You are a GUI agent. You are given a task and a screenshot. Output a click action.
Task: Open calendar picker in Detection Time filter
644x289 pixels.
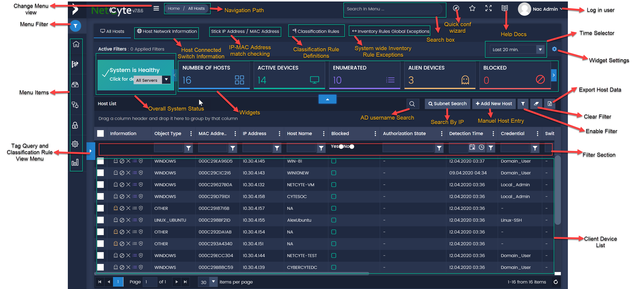(x=472, y=147)
